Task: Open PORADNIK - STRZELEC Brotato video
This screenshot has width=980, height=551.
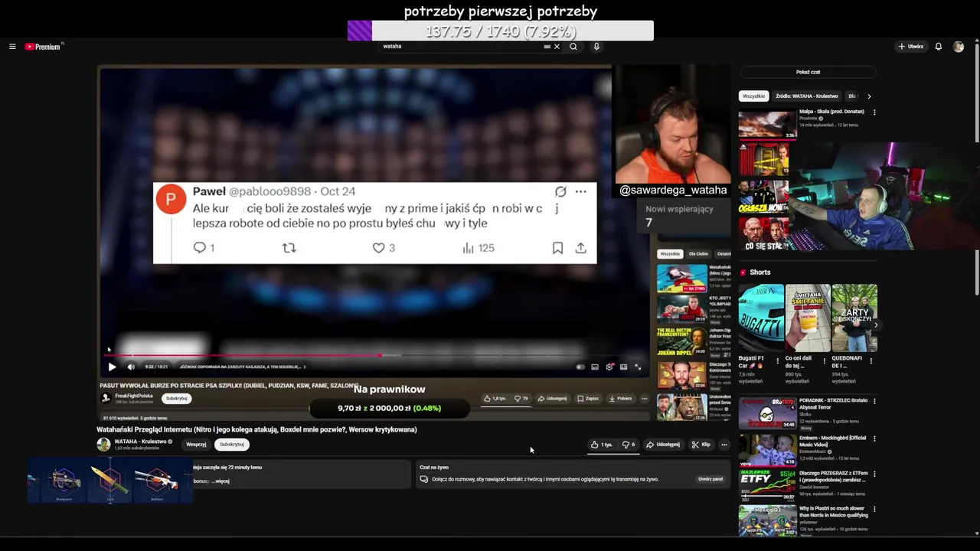Action: (767, 413)
